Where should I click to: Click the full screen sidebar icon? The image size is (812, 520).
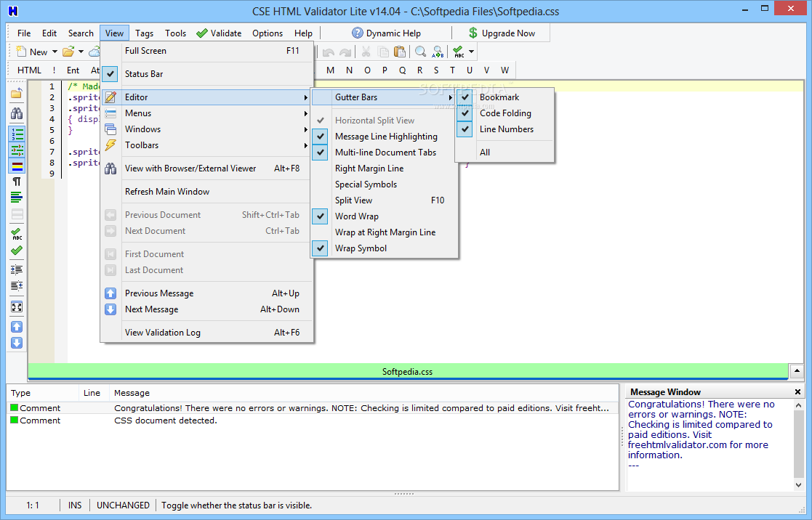click(17, 306)
